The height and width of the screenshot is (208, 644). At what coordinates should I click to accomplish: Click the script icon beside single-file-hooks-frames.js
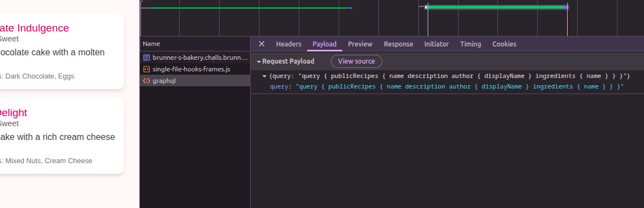pyautogui.click(x=146, y=69)
